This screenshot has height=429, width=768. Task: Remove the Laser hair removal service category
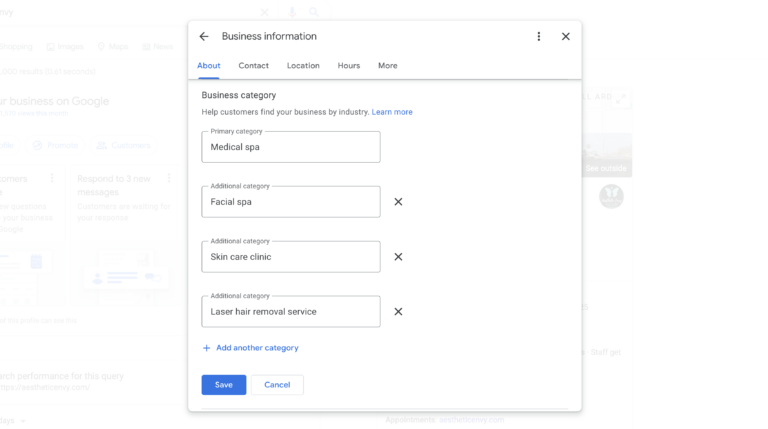coord(398,311)
